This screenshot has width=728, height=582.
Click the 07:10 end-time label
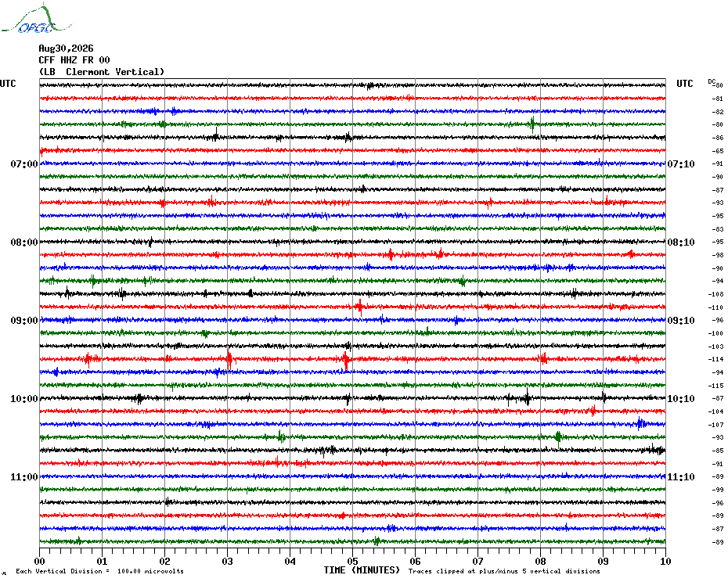click(681, 164)
